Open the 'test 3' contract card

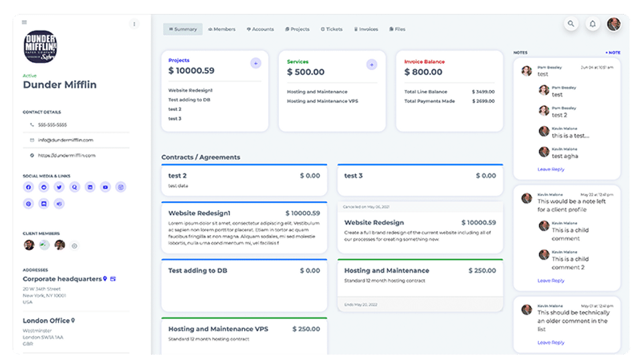(420, 180)
